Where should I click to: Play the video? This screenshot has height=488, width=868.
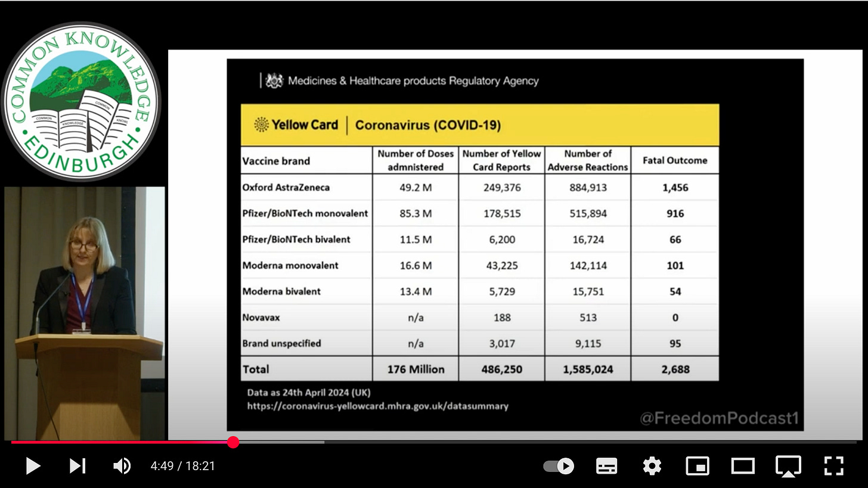coord(33,466)
